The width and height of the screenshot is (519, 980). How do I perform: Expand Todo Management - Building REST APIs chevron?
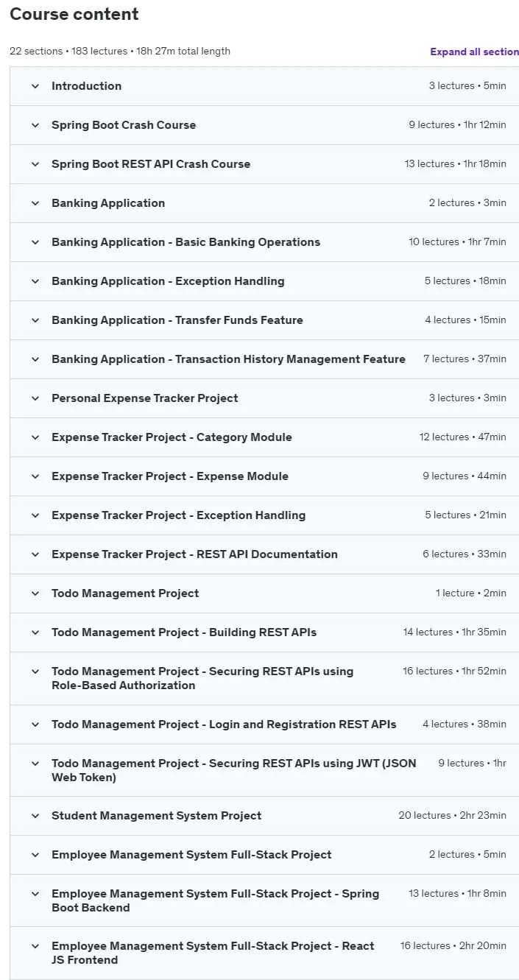coord(35,632)
